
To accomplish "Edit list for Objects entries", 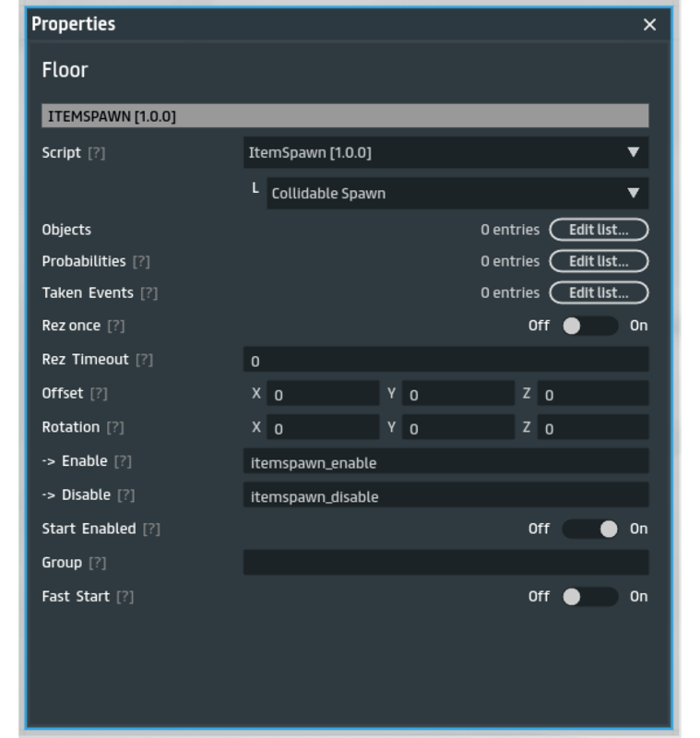I will coord(599,230).
